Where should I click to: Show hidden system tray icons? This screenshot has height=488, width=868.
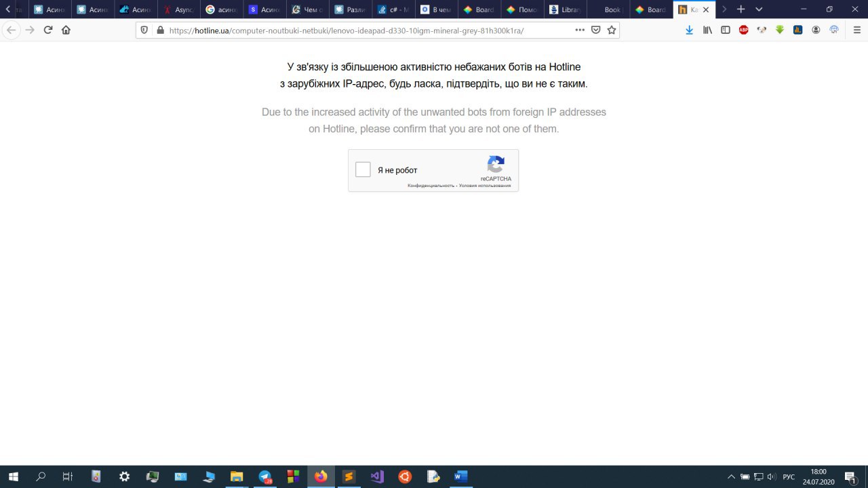pyautogui.click(x=731, y=476)
